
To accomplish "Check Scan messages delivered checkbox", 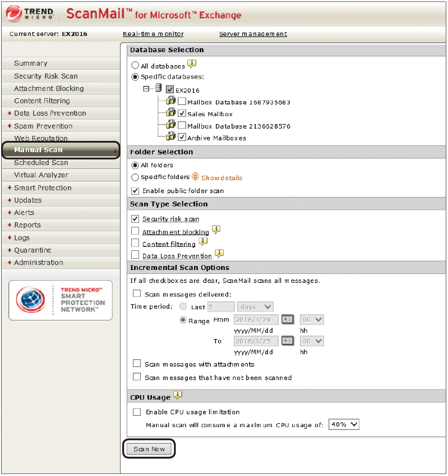I will point(137,294).
